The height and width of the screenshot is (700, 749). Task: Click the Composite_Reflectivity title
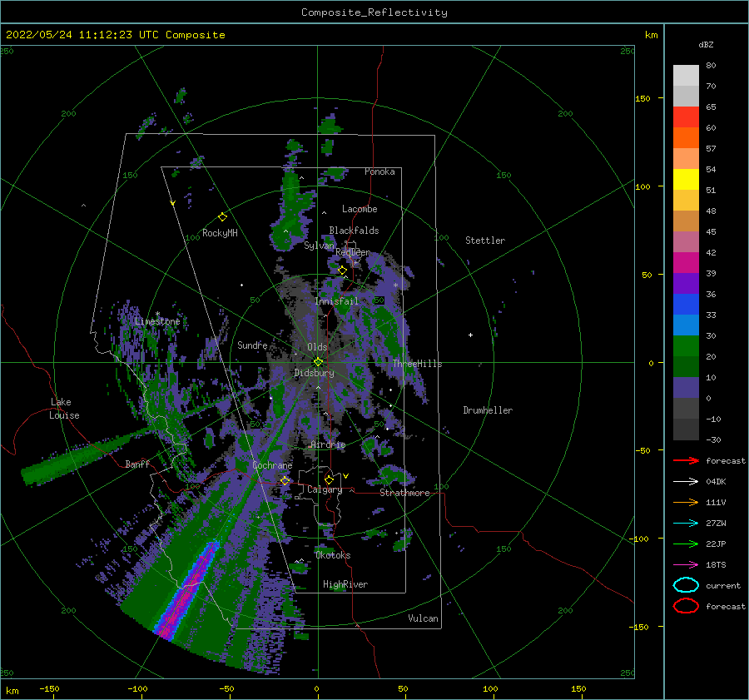click(374, 12)
